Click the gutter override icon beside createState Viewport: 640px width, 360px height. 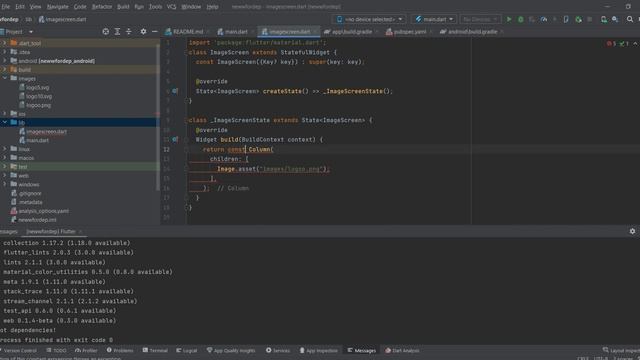(x=175, y=91)
